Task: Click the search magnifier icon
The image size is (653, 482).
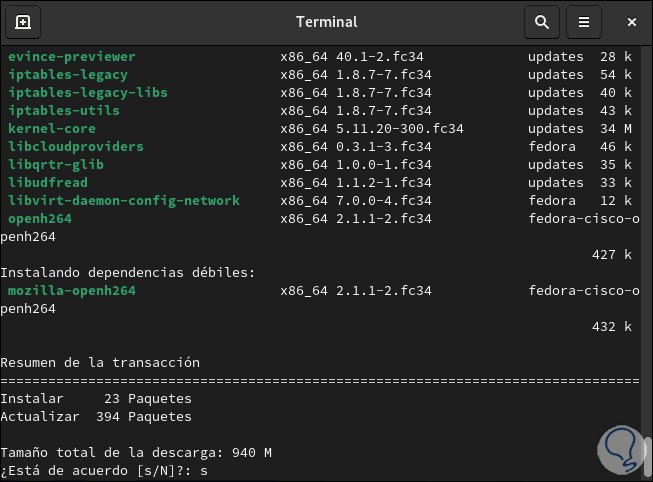Action: 542,22
